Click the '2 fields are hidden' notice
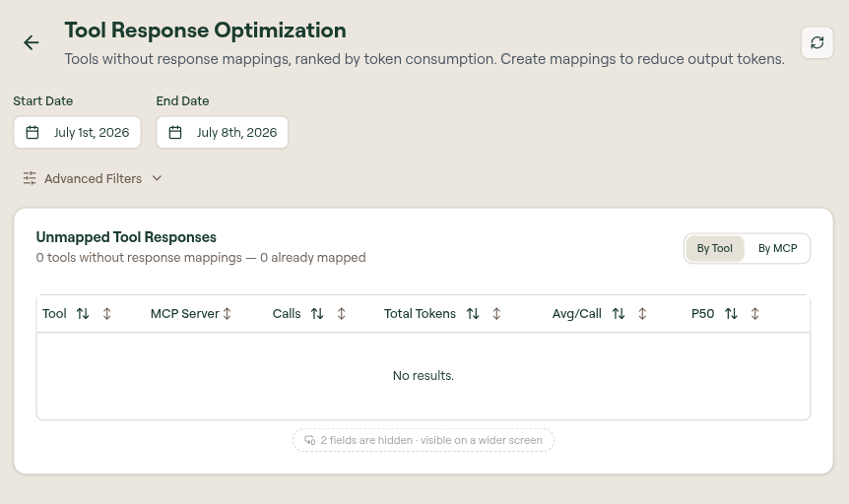This screenshot has height=504, width=849. (x=424, y=440)
